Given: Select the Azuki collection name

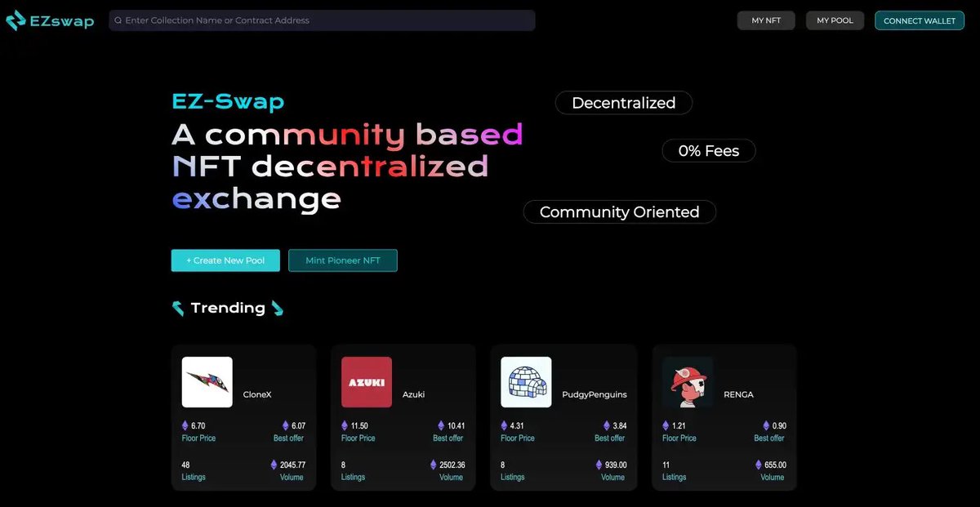Looking at the screenshot, I should click(x=413, y=394).
